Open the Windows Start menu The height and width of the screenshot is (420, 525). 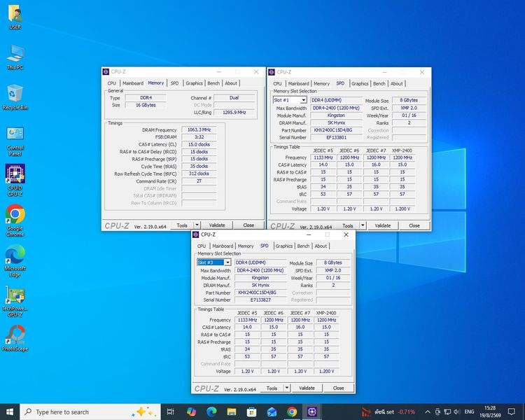(x=10, y=412)
